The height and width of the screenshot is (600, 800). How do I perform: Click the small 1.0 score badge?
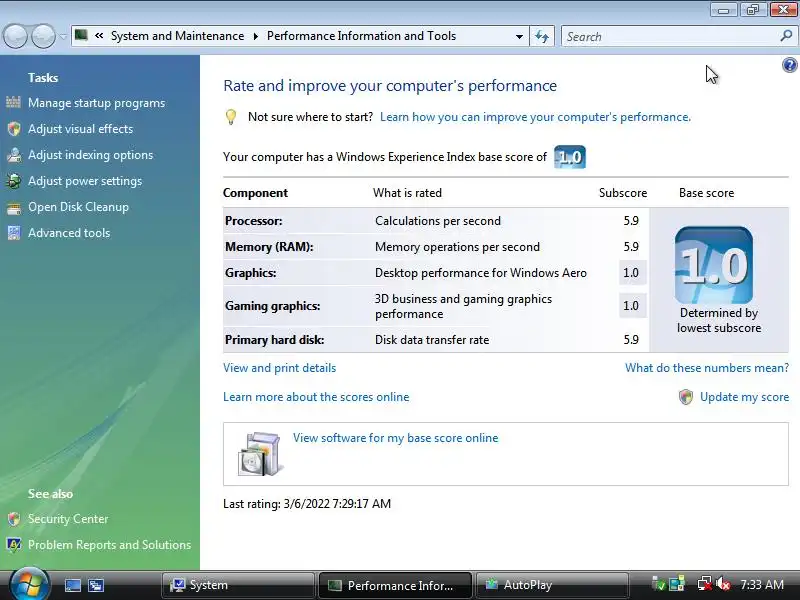[x=570, y=157]
